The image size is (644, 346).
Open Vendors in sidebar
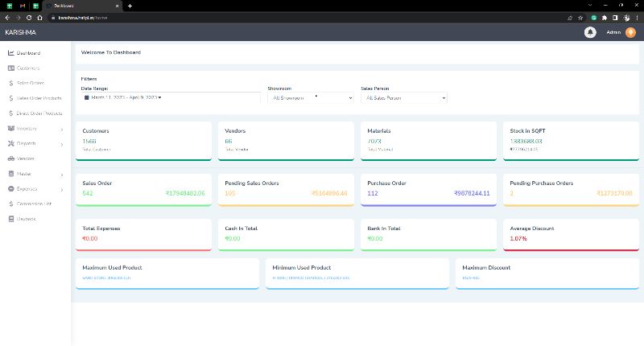coord(26,159)
